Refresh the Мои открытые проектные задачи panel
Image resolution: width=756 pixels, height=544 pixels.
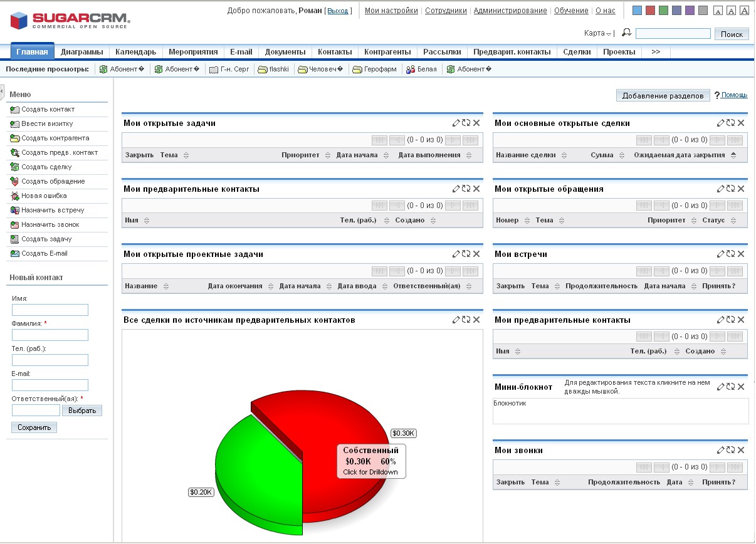click(466, 254)
